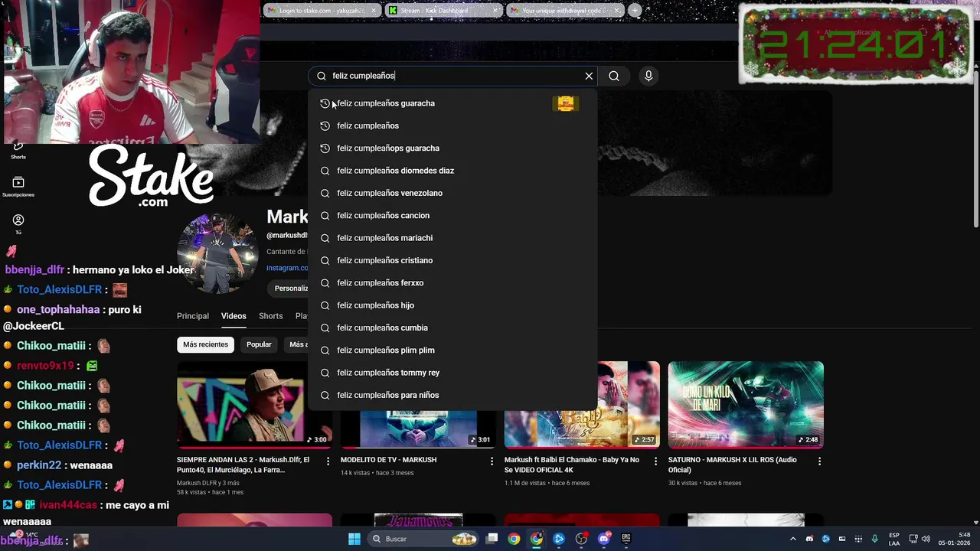Pick 'feliz cumpleaños para niños' suggestion
Viewport: 980px width, 551px height.
[452, 395]
